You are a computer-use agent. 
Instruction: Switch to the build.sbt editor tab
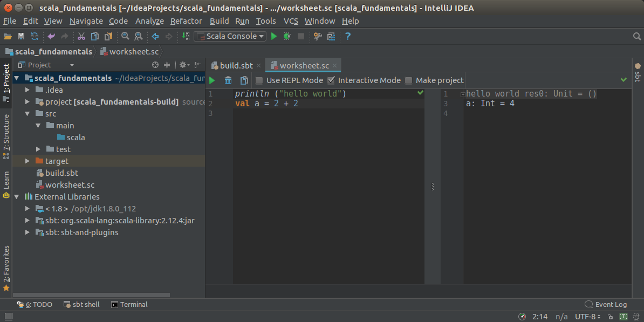pos(236,66)
